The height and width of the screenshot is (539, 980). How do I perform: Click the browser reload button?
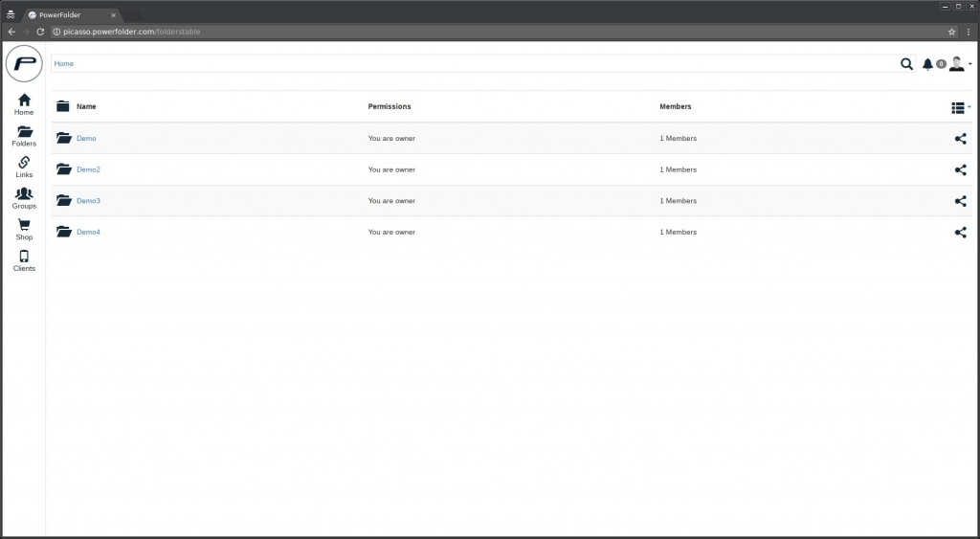pos(40,32)
